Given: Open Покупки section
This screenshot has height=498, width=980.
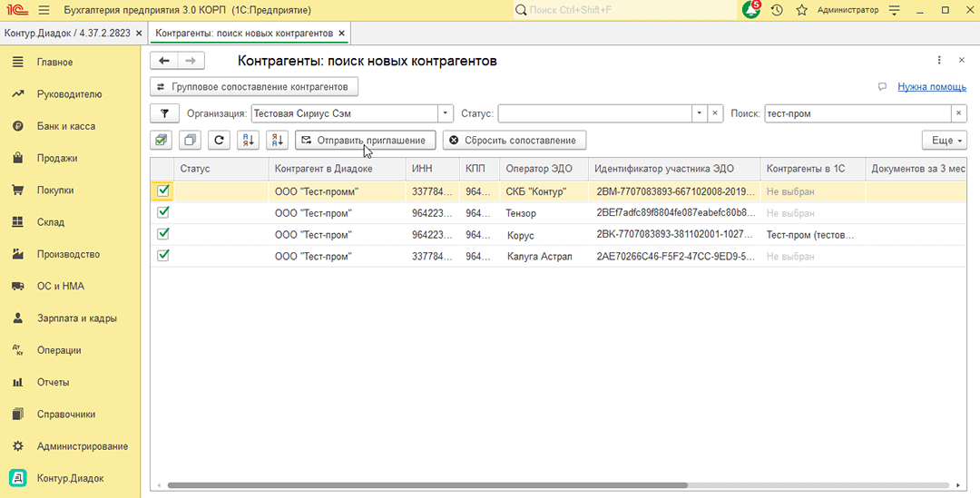Looking at the screenshot, I should click(x=70, y=190).
